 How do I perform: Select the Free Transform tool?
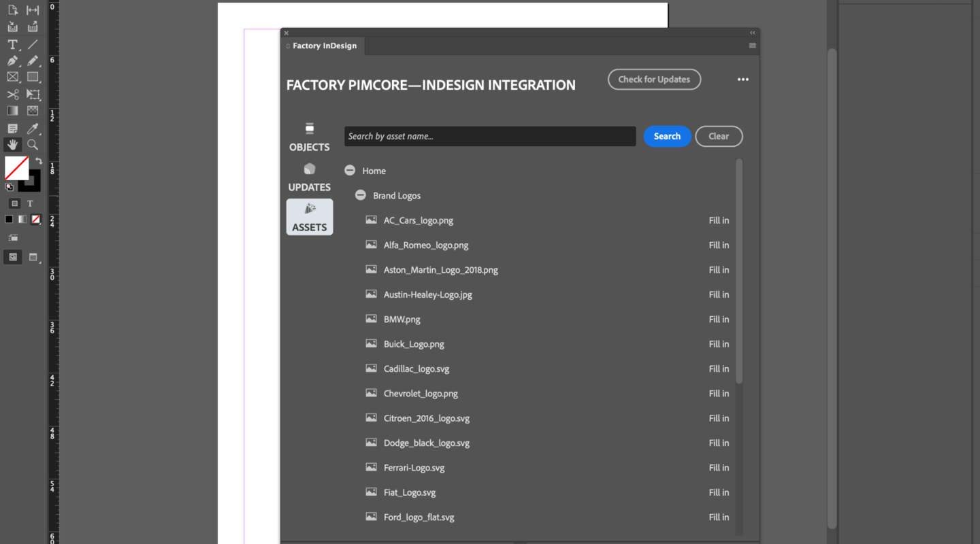(x=33, y=95)
